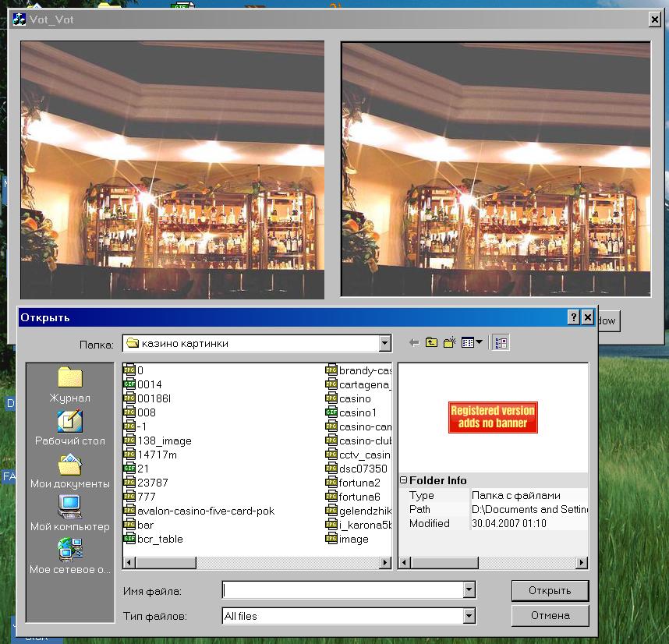Viewport: 669px width, 644px height.
Task: Select network places sidebar icon
Action: click(x=70, y=557)
